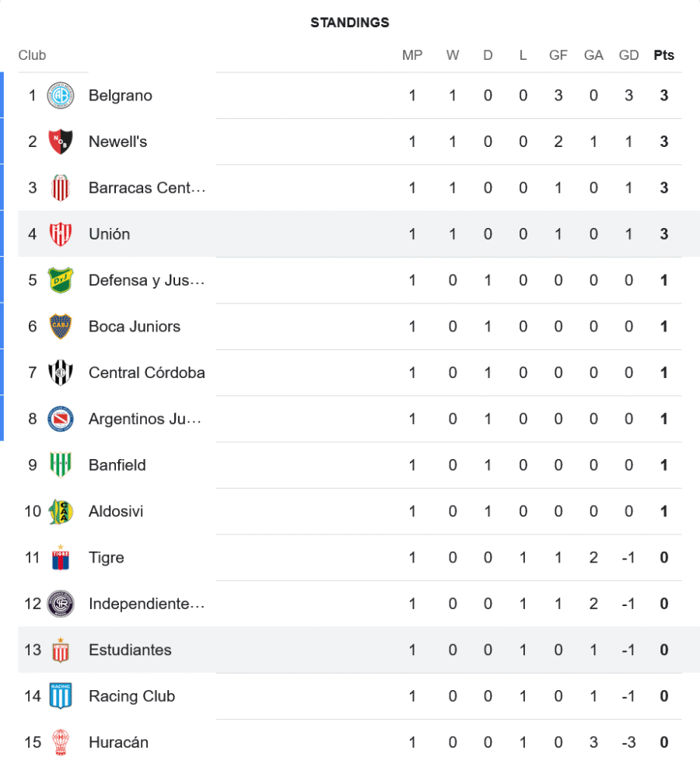Open the Barracas Central team link
This screenshot has width=700, height=778.
[x=146, y=187]
